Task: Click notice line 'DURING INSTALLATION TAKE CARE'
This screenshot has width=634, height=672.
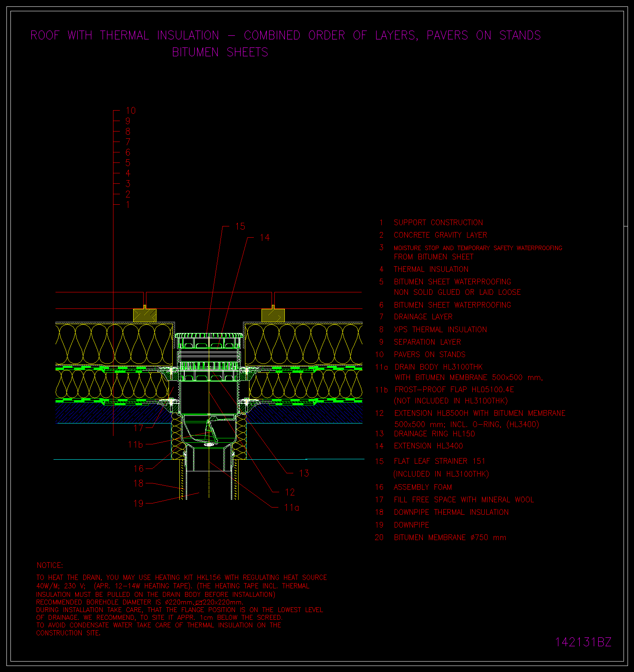Action: 180,610
